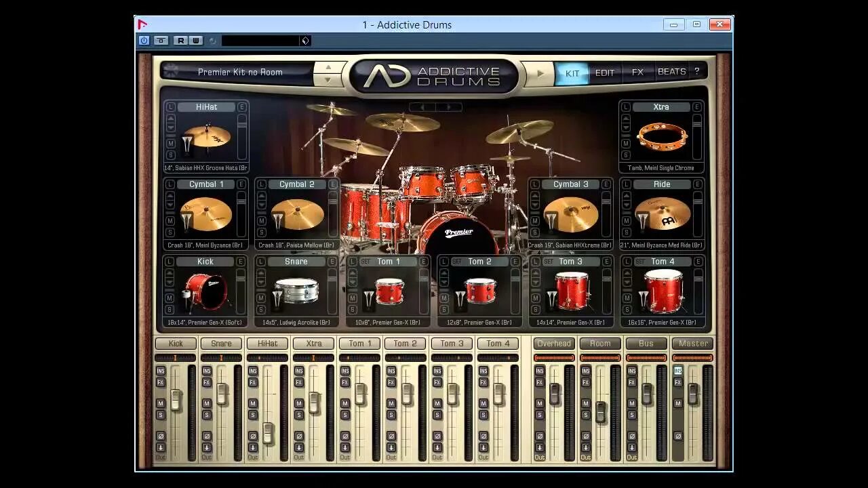868x488 pixels.
Task: Click the right arrow above the drum kit
Action: point(448,107)
